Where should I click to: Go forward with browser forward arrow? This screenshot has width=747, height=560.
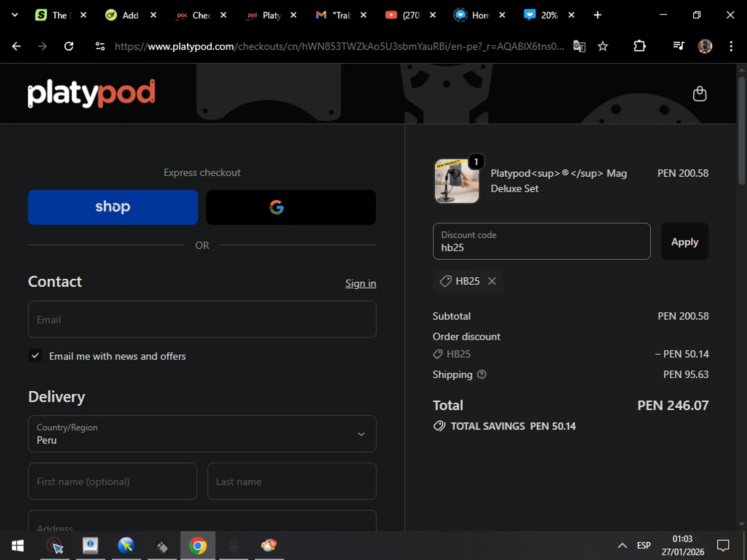coord(42,46)
